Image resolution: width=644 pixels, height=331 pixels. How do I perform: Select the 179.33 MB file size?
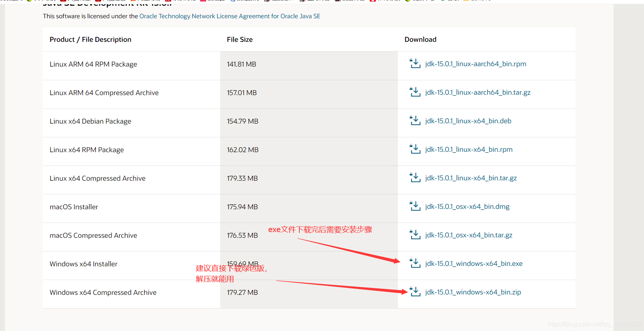pos(242,178)
